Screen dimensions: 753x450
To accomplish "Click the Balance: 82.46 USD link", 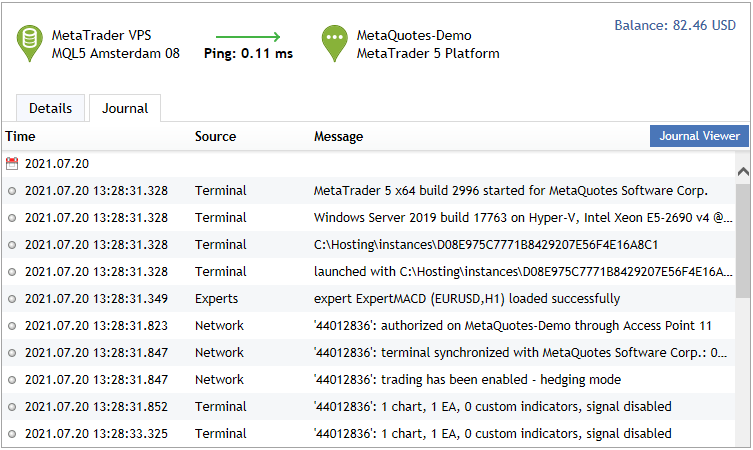I will (675, 25).
